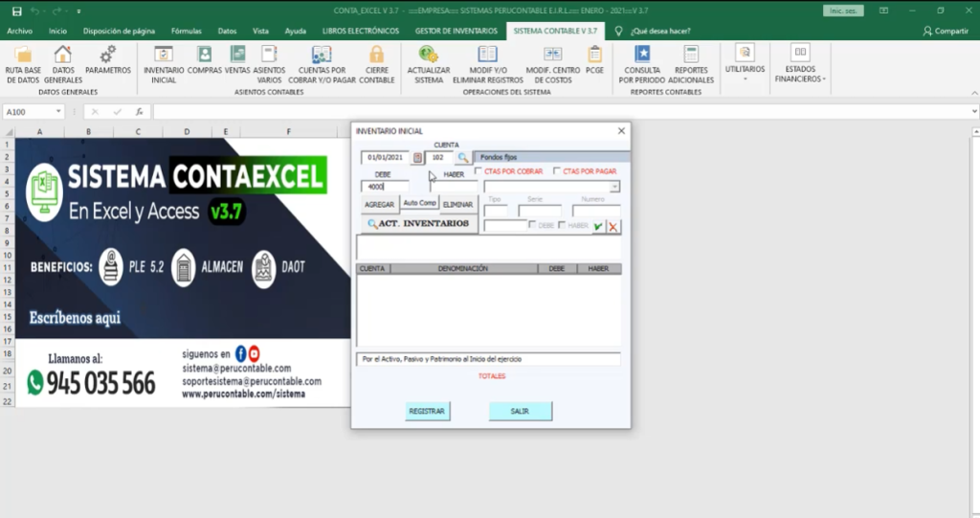Open Utilitarios dropdown in ribbon

745,64
